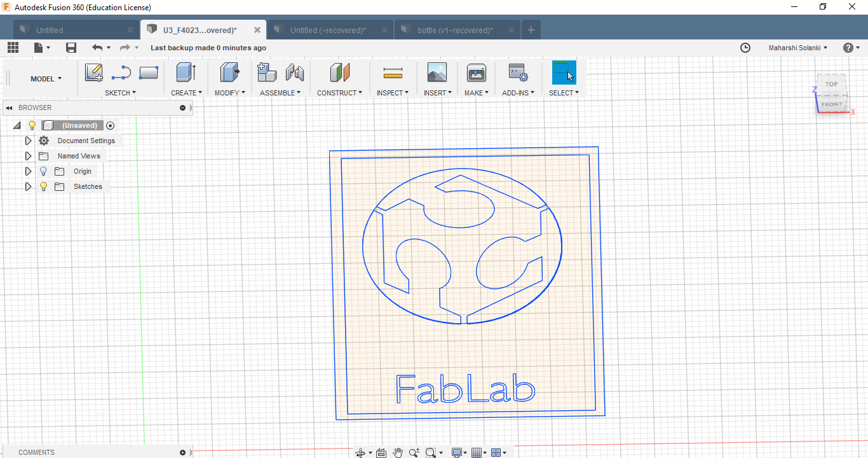Open the INSPECT menu
Screen dimensions: 868x458
coord(393,93)
